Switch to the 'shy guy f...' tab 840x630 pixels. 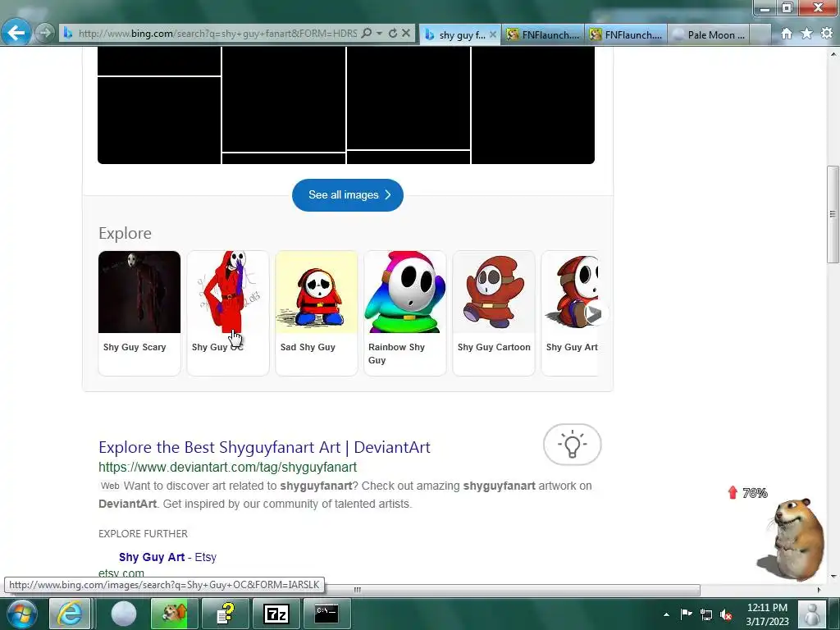point(459,34)
